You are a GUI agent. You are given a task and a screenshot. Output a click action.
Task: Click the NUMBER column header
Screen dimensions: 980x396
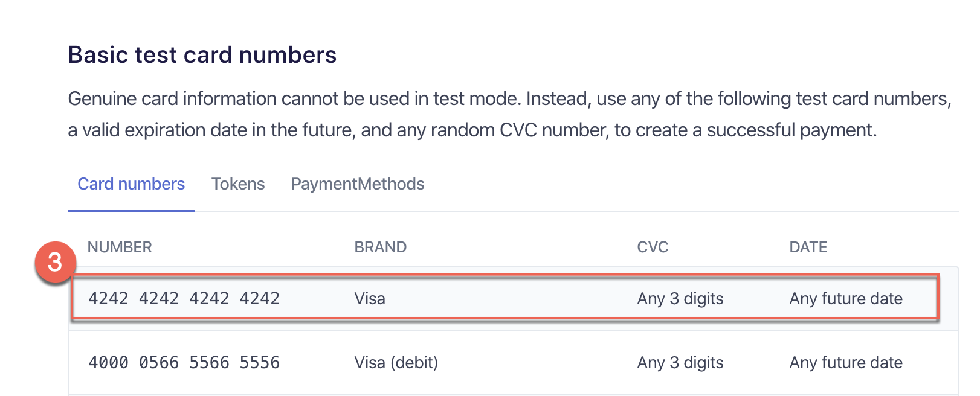pos(120,247)
